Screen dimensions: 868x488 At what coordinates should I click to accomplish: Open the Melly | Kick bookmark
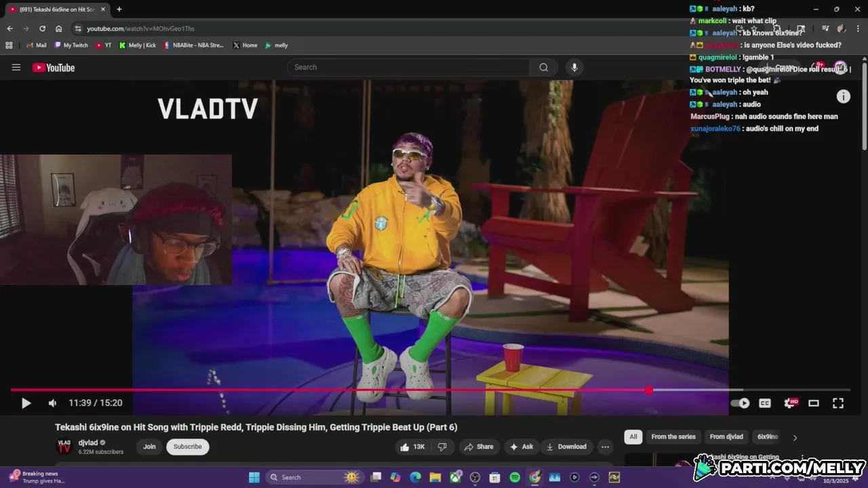[x=138, y=45]
